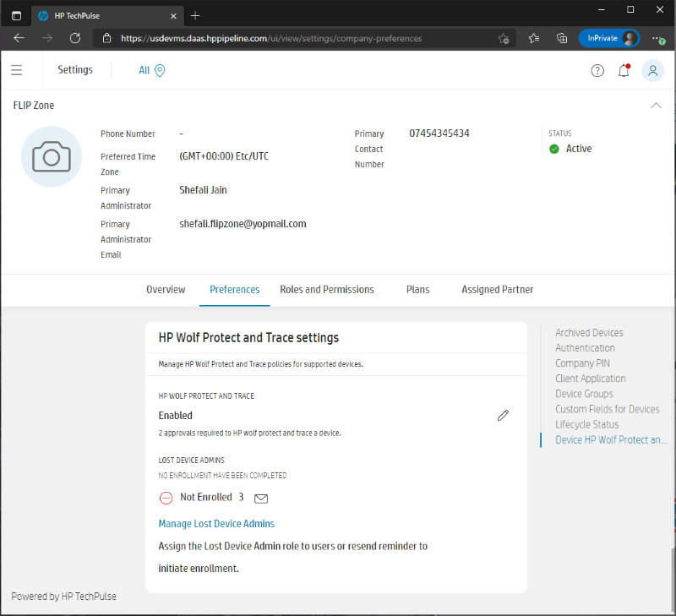Open the browser Collections panel
The height and width of the screenshot is (616, 676).
click(562, 38)
